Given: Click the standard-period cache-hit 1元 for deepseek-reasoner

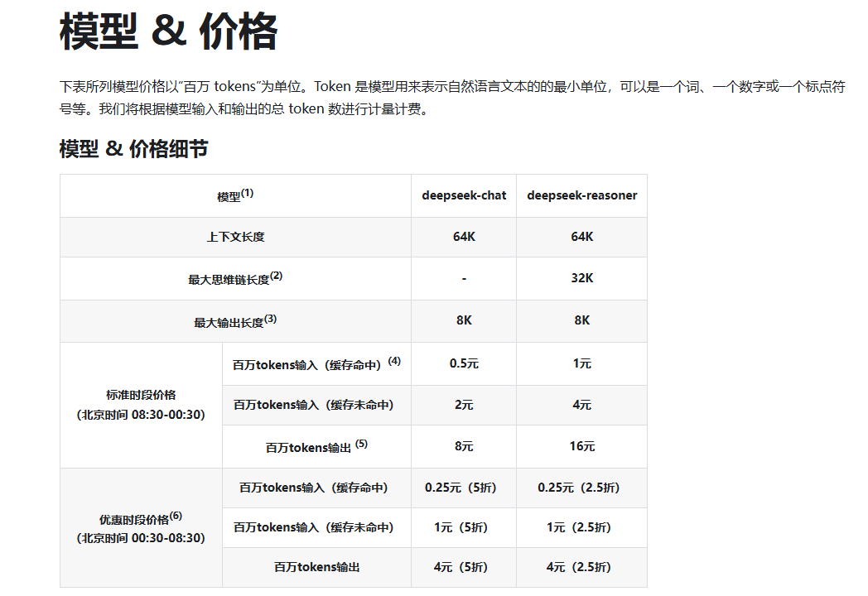Looking at the screenshot, I should 581,363.
